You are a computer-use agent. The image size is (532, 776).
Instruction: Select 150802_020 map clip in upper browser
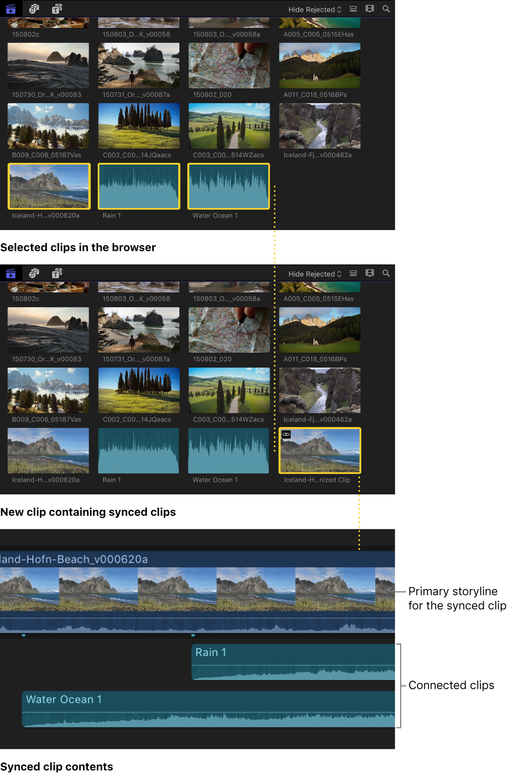click(229, 66)
